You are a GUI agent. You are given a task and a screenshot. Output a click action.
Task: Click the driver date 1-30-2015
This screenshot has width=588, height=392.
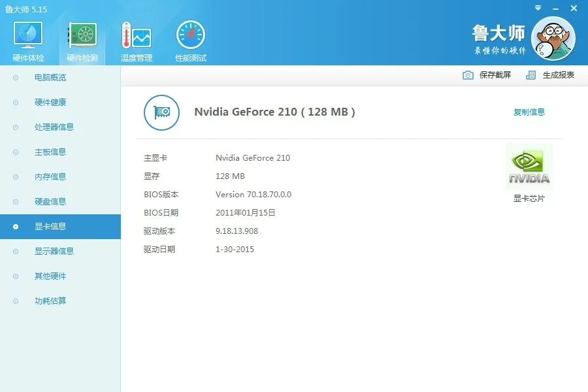pos(235,250)
